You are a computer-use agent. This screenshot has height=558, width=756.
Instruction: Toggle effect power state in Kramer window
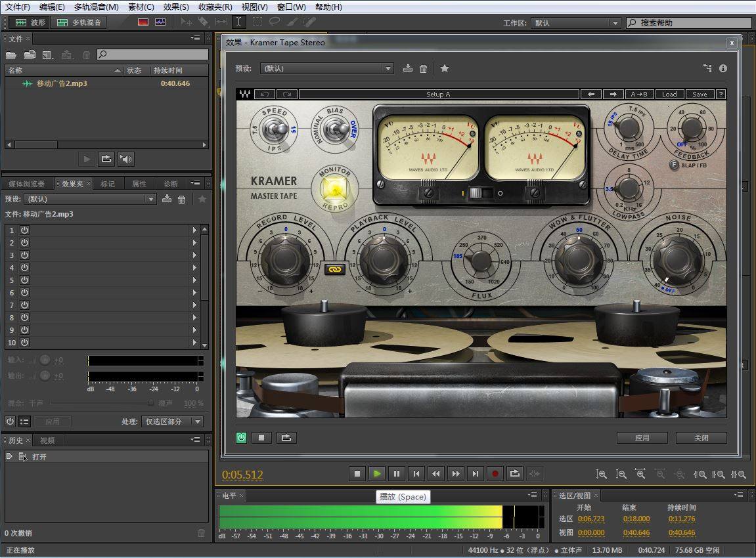tap(242, 437)
